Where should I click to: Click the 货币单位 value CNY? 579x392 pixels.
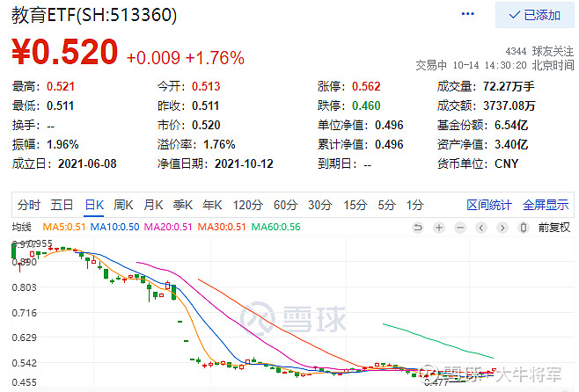point(506,163)
